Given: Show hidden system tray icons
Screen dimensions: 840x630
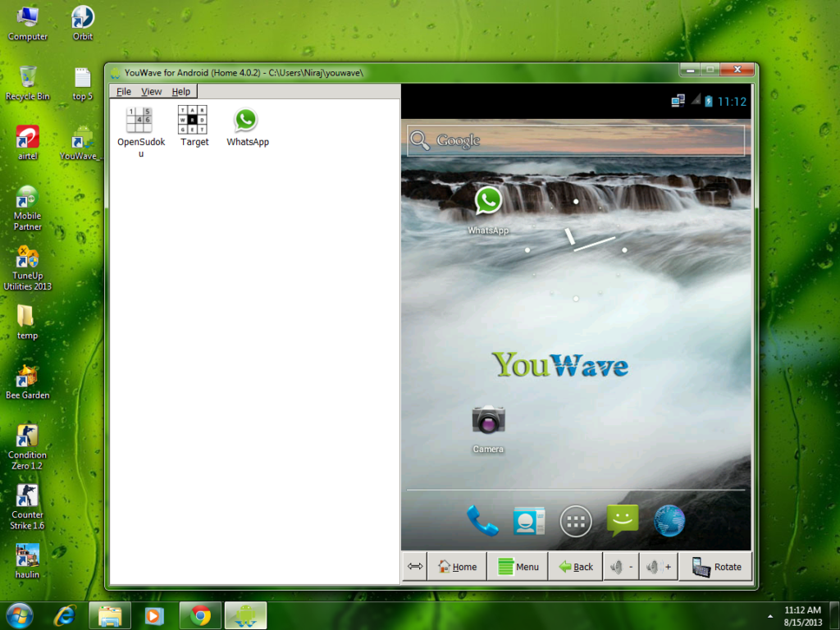Looking at the screenshot, I should [x=770, y=617].
